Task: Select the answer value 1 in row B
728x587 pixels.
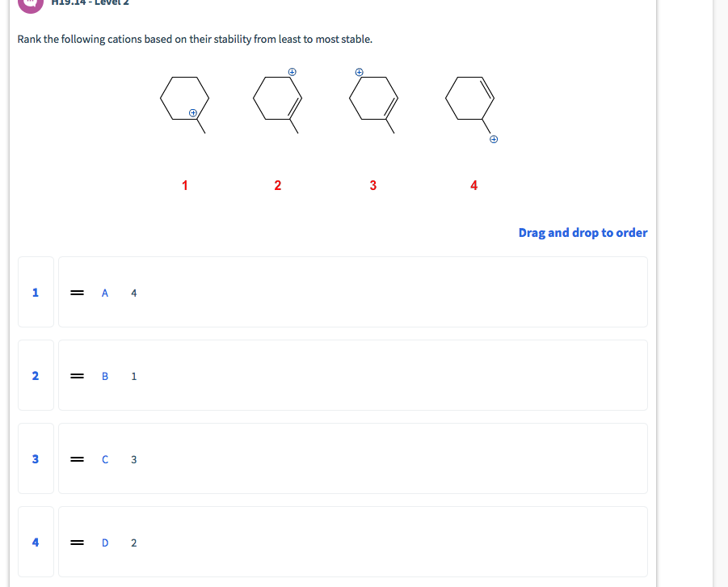Action: pos(133,376)
